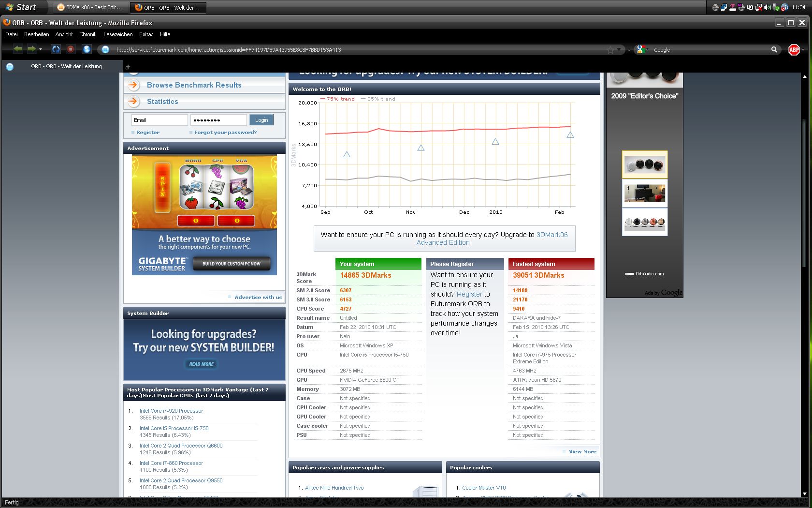Click the Login button
Screen dimensions: 812x508
261,120
